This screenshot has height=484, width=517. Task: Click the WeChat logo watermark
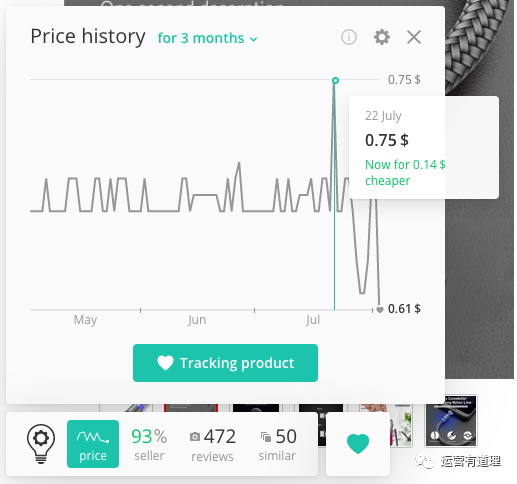[424, 461]
